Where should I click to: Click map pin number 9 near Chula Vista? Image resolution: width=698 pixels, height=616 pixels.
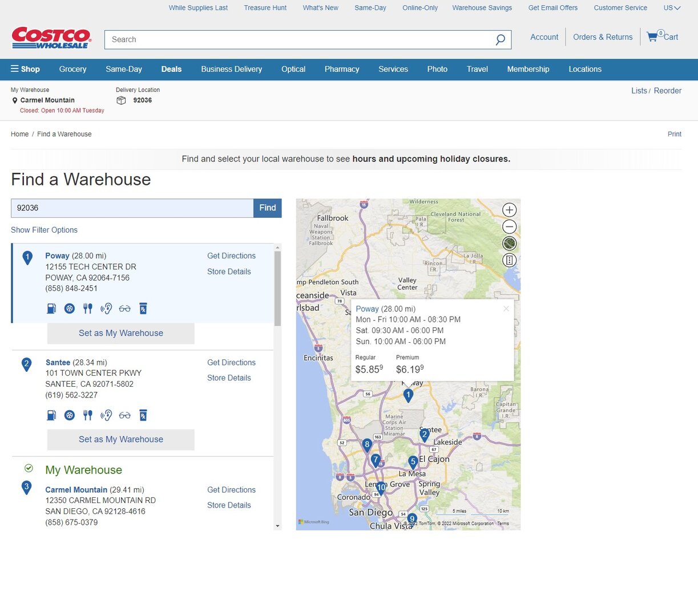tap(412, 520)
